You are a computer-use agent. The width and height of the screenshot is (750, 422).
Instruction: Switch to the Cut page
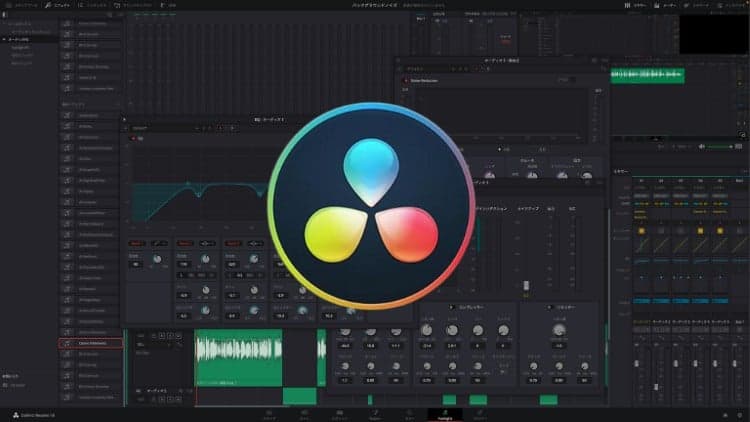click(304, 414)
